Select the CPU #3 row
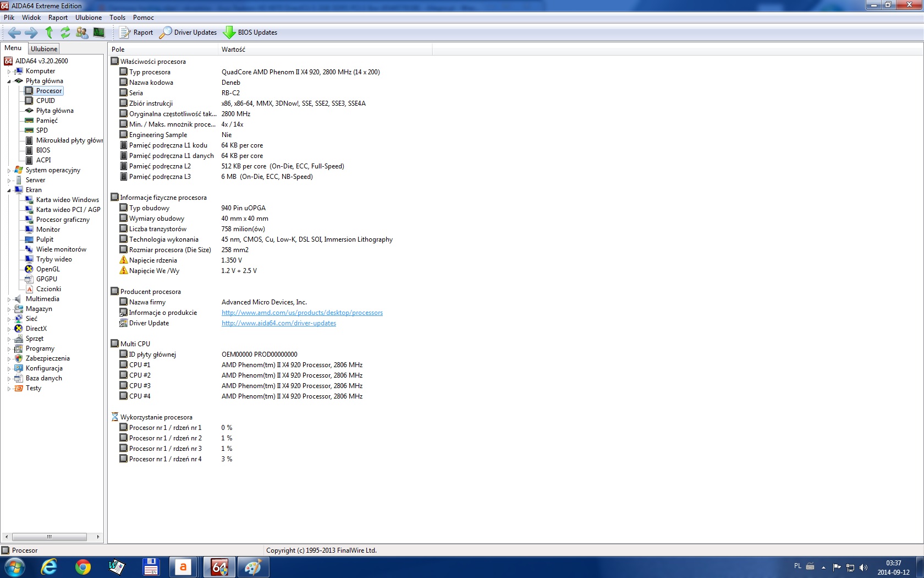This screenshot has width=924, height=578. point(241,386)
